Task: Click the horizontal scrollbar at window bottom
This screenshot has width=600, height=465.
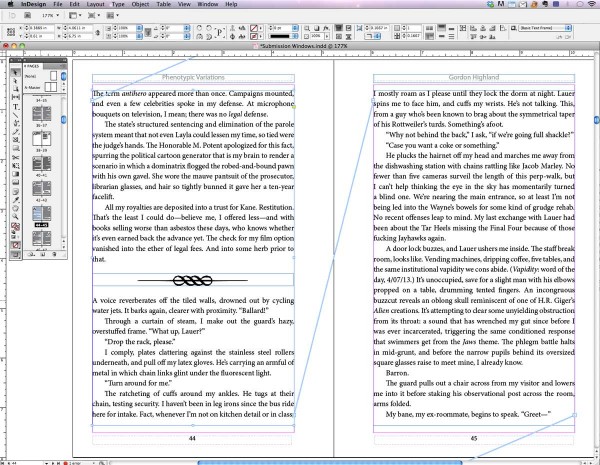Action: click(330, 463)
